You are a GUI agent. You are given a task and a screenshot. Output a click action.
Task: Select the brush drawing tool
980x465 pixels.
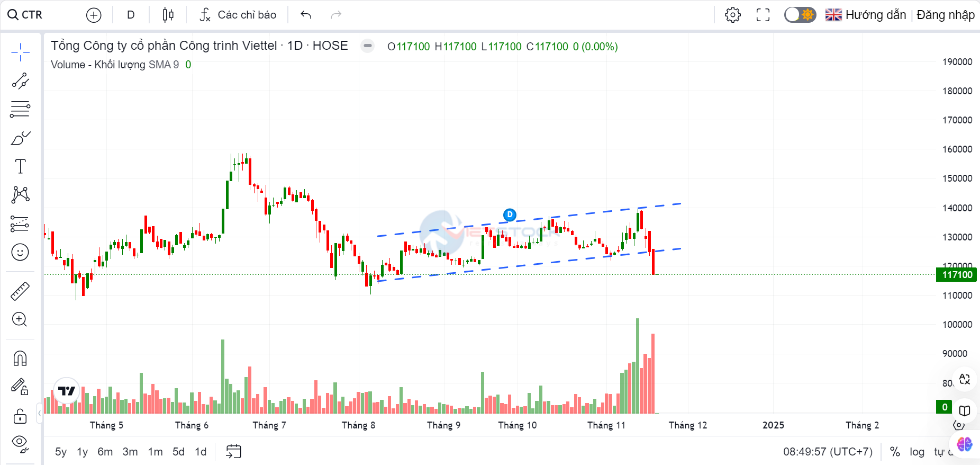(20, 138)
